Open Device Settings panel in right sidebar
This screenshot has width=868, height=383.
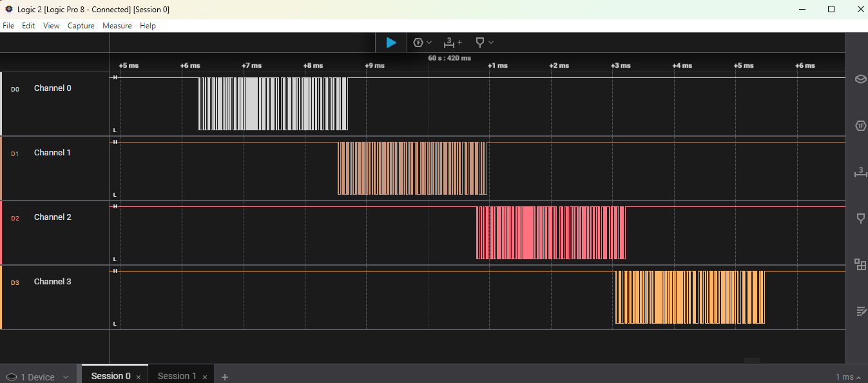coord(860,79)
